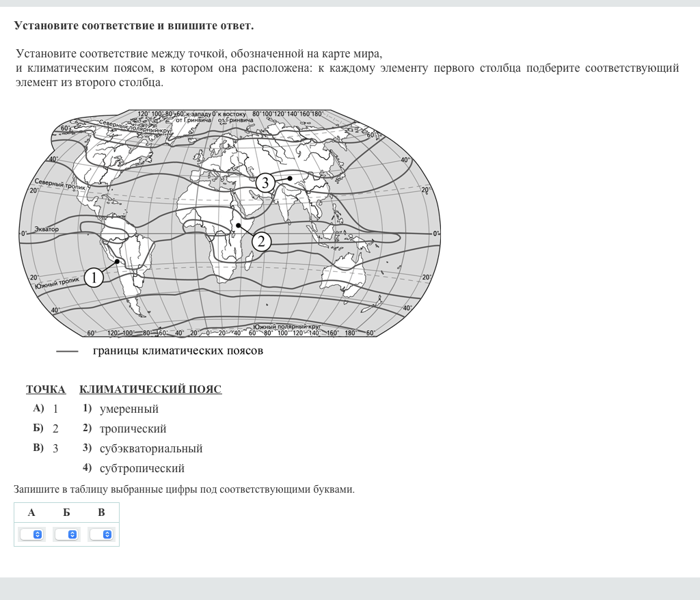Click the 'Б' header cell in answer table
Screen dimensions: 700x600
coord(66,513)
